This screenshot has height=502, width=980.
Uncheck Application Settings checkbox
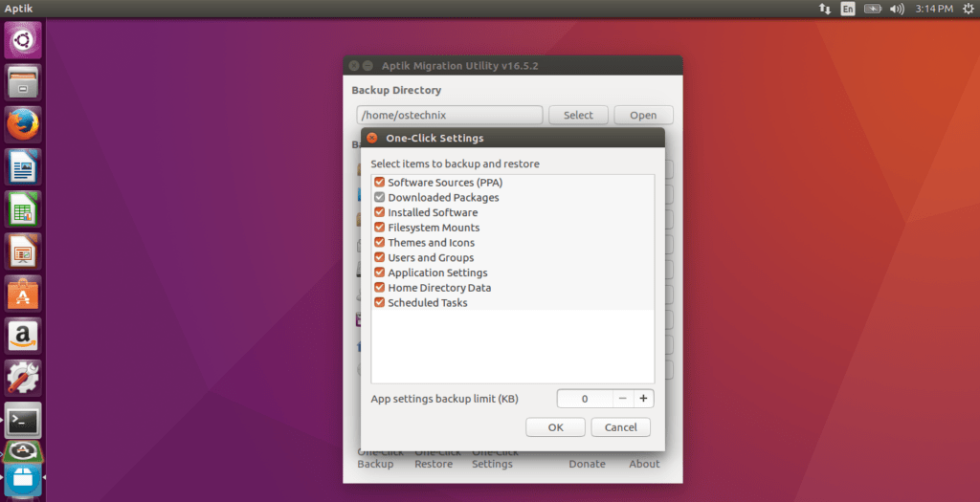pyautogui.click(x=379, y=273)
